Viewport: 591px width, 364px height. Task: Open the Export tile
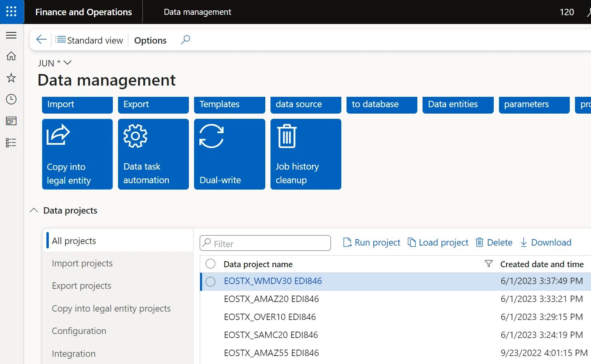tap(153, 105)
